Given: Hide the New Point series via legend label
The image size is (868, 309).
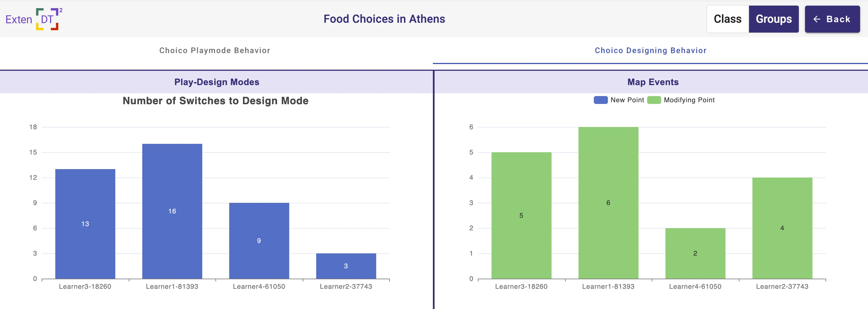Looking at the screenshot, I should tap(627, 100).
